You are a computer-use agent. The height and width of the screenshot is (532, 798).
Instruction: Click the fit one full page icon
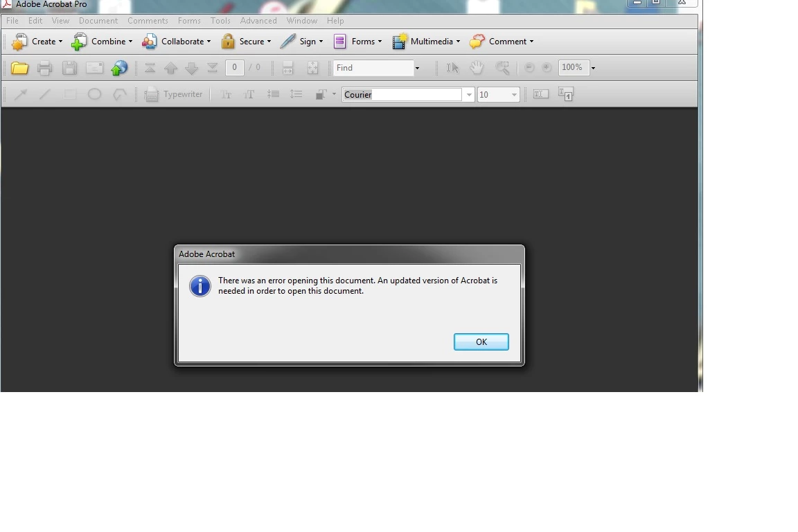312,68
